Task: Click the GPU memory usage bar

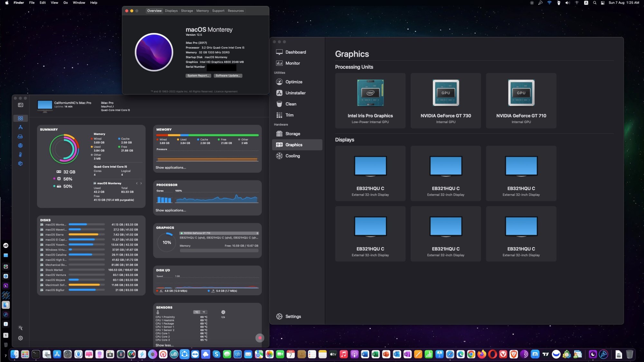Action: (219, 250)
